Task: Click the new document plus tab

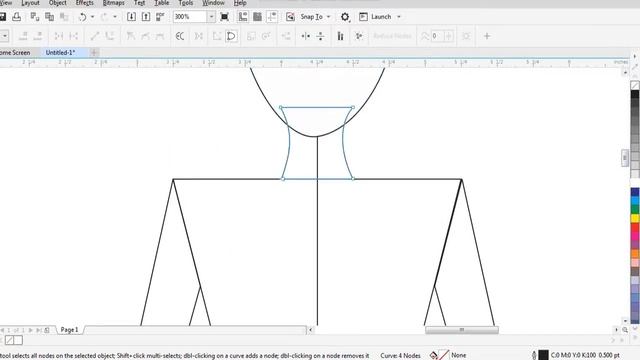Action: click(94, 52)
